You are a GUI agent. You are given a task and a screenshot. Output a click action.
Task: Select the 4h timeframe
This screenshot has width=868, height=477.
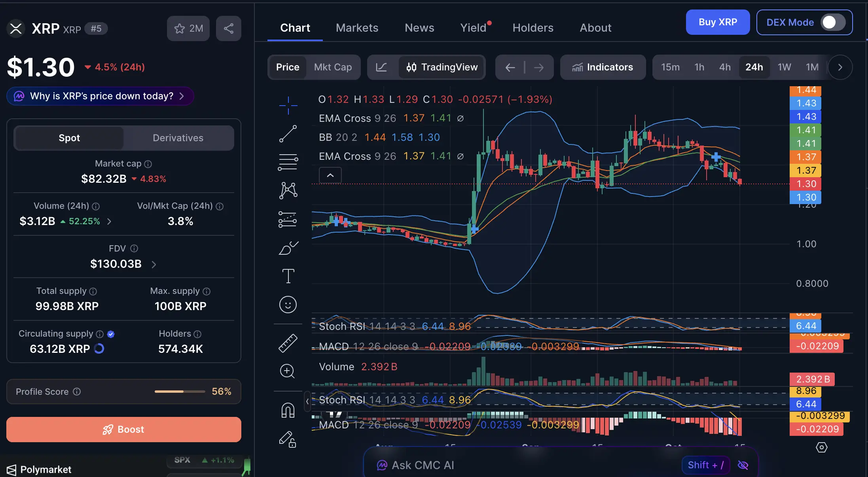pos(725,67)
